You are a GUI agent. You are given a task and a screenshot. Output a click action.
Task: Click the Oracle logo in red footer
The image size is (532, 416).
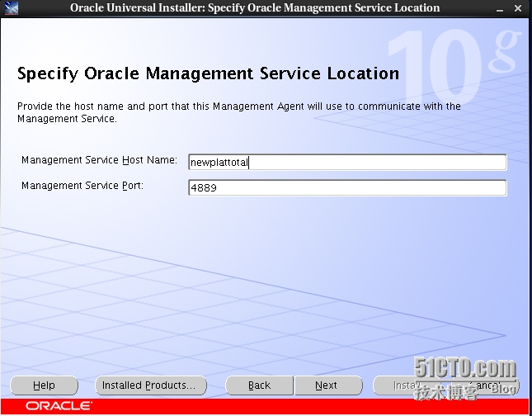(59, 406)
